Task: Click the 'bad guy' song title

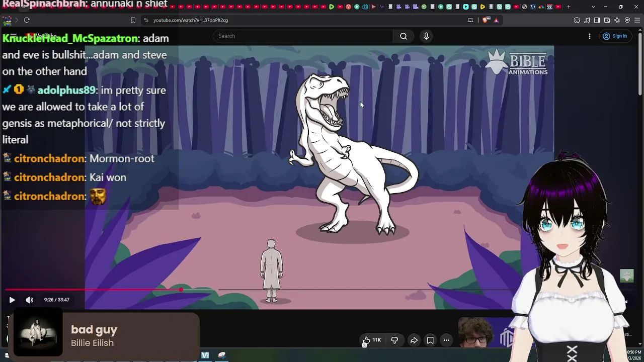Action: tap(94, 330)
